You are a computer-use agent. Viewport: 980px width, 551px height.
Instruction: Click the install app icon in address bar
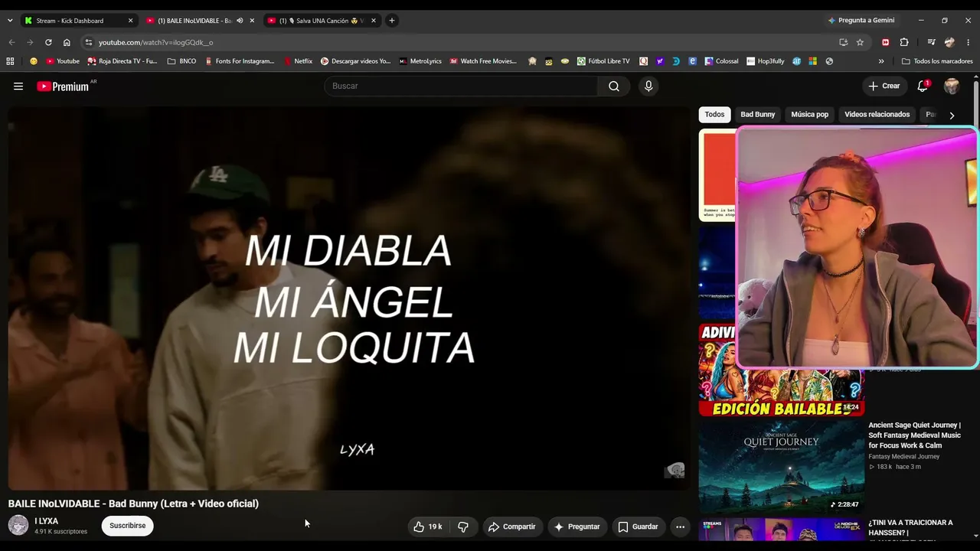click(x=843, y=42)
